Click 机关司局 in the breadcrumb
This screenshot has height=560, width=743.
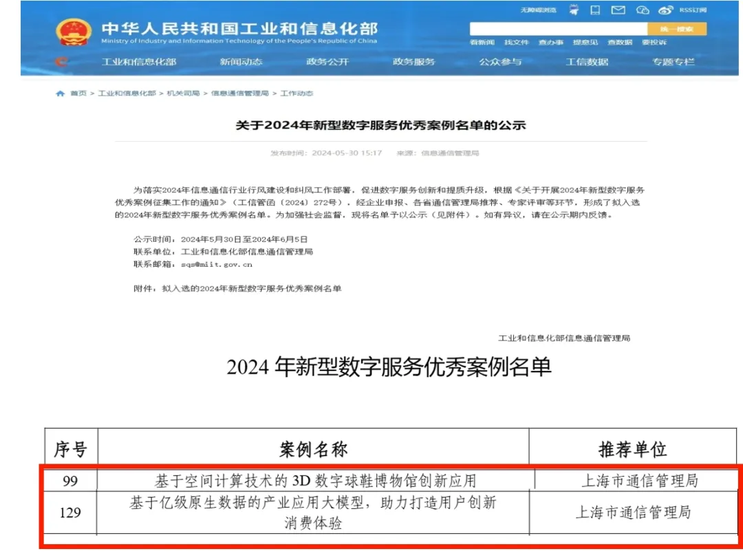pyautogui.click(x=184, y=94)
